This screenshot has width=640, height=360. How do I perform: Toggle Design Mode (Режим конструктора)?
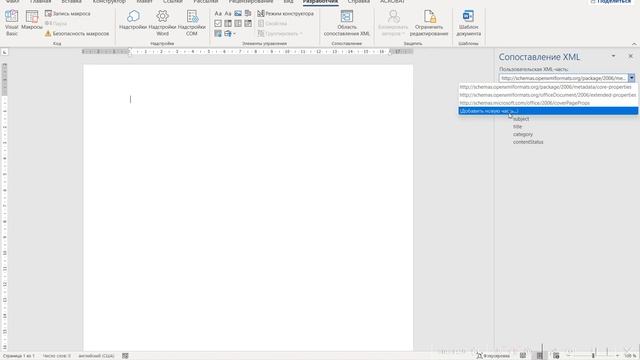[x=286, y=13]
